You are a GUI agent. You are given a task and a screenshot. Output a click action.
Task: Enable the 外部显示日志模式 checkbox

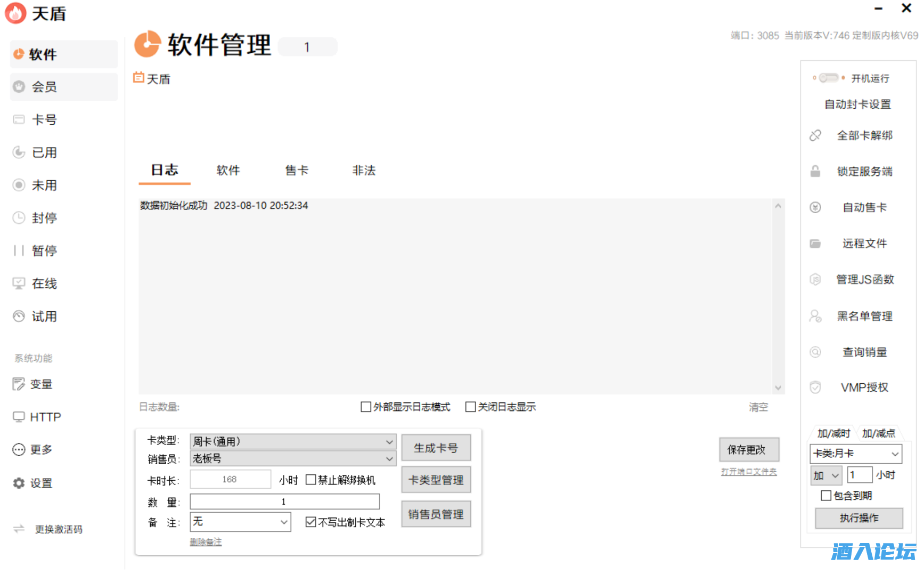366,407
